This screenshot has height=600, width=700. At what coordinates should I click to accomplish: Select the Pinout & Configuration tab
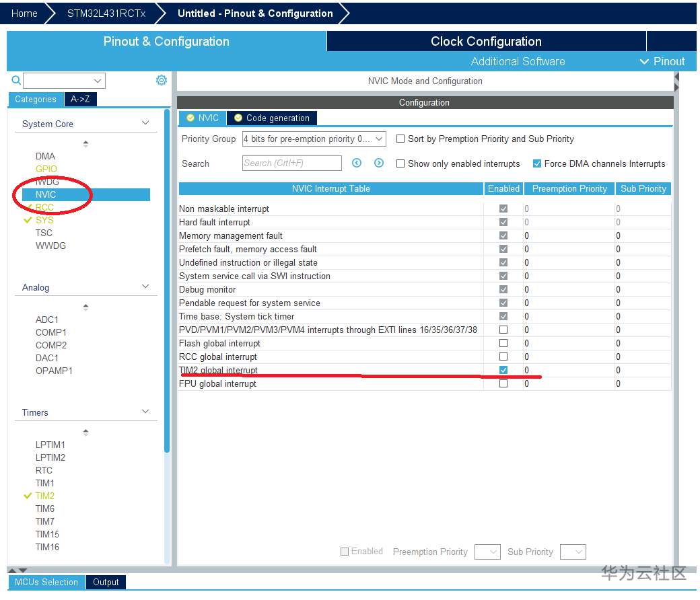tap(166, 41)
